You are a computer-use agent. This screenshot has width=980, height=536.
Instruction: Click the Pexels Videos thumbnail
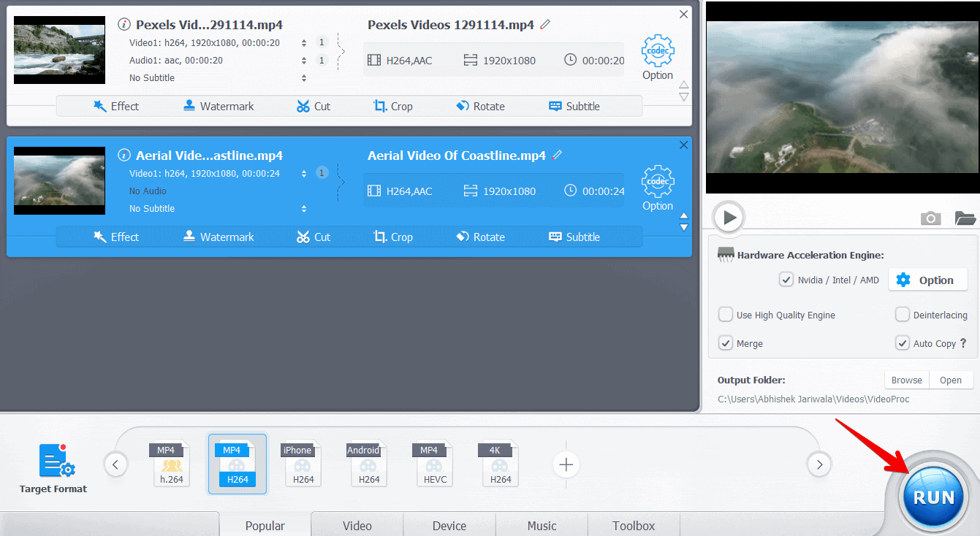click(59, 50)
